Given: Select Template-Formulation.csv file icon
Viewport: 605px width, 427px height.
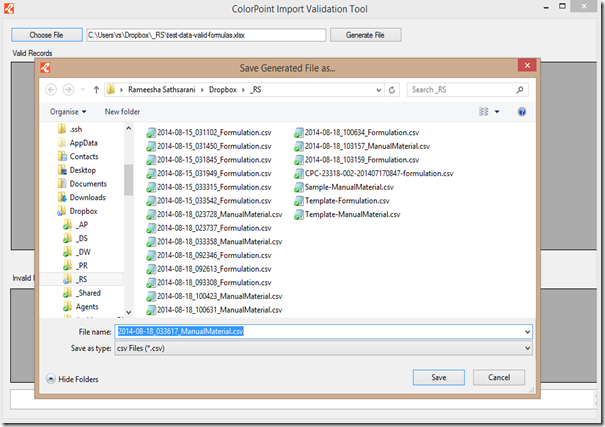Looking at the screenshot, I should point(299,201).
